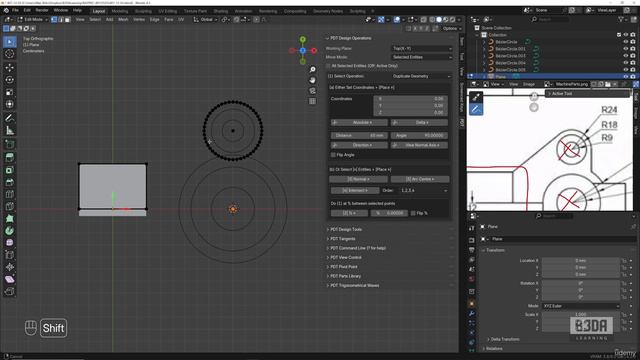Image resolution: width=640 pixels, height=360 pixels.
Task: Select the Sample tool in image editor
Action: coord(476,97)
